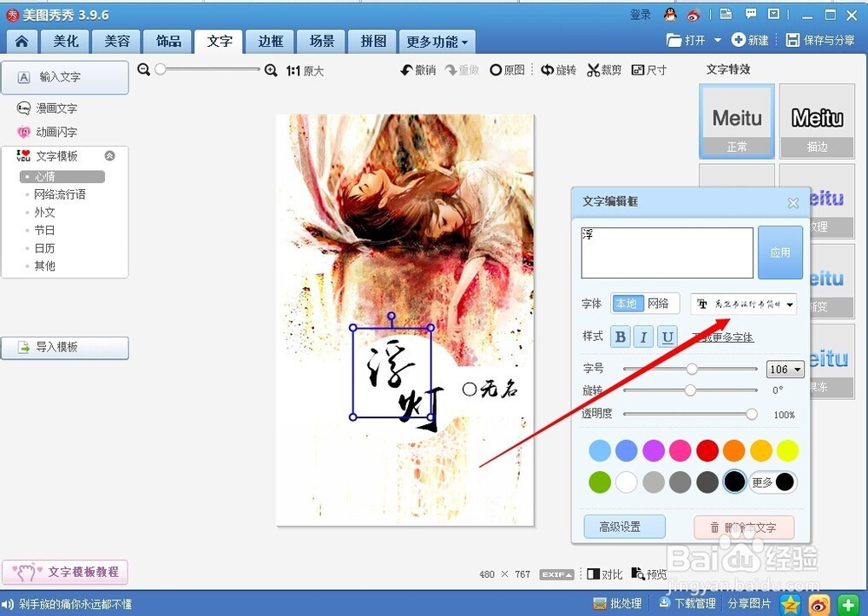This screenshot has width=868, height=616.
Task: Click the 对比 compare icon
Action: [604, 574]
